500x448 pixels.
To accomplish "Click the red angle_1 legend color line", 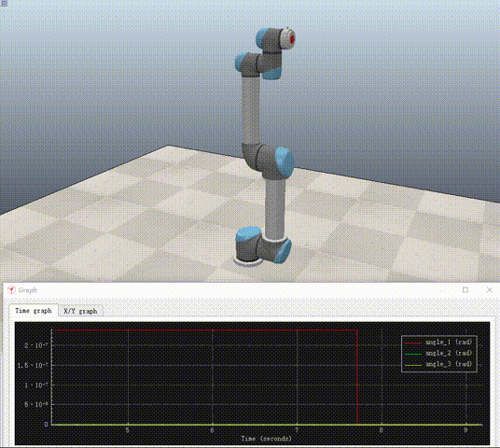I will click(413, 343).
